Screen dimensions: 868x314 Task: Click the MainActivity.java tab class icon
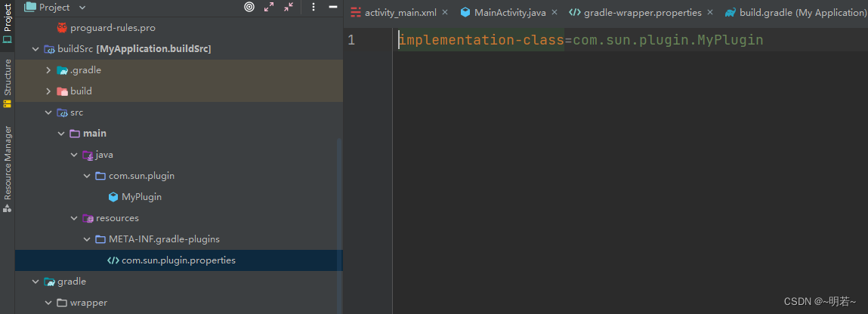(x=465, y=12)
